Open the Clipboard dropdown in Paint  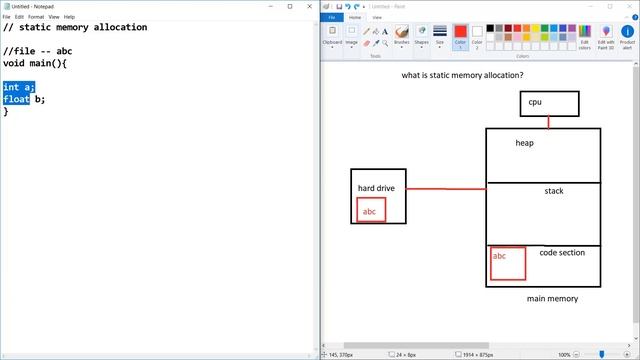click(x=332, y=47)
